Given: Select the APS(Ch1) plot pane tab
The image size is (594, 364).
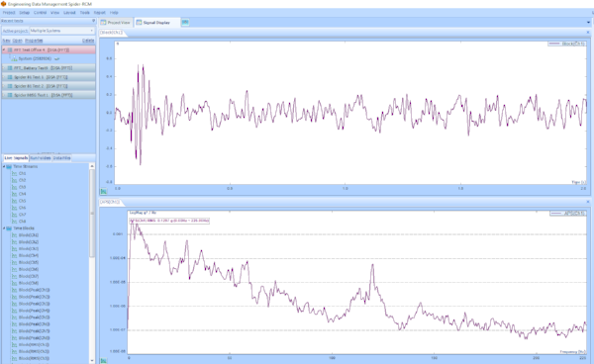Looking at the screenshot, I should [110, 202].
